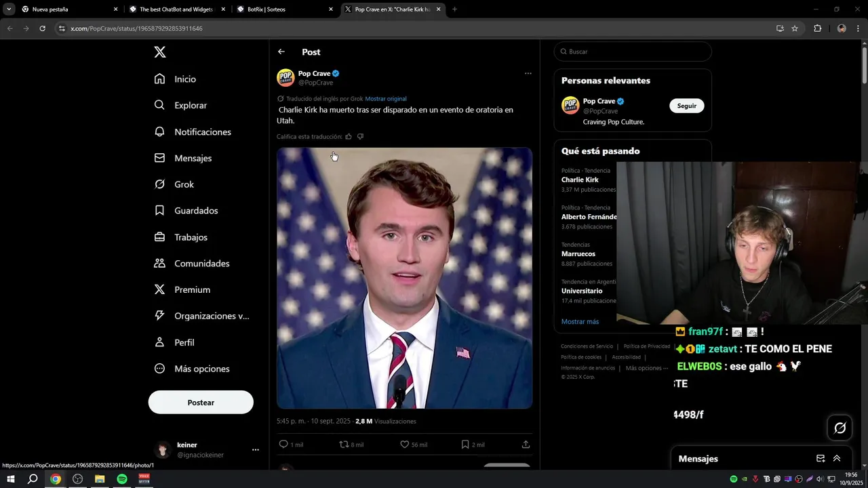868x488 pixels.
Task: Expand footer Más opciones menu
Action: click(646, 368)
